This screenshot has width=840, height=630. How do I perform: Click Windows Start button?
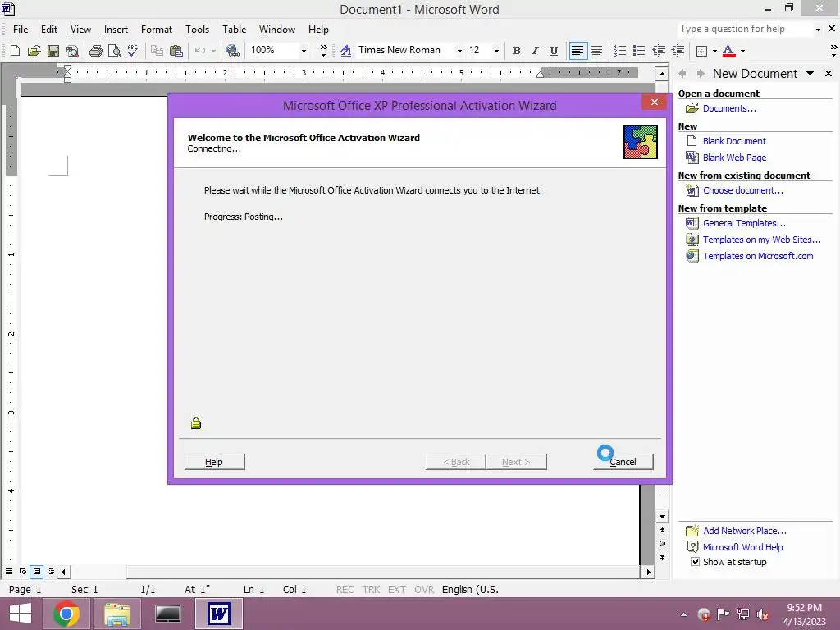[21, 614]
